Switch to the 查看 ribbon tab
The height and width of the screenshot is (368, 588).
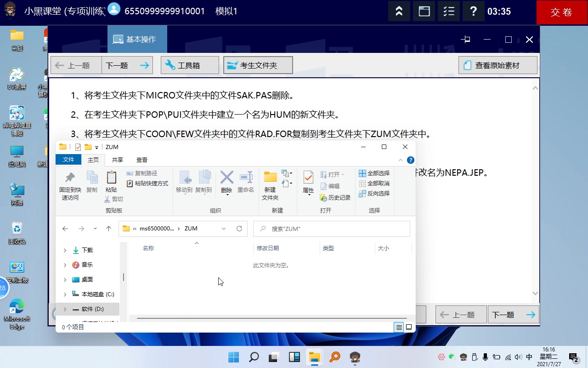[x=141, y=160]
